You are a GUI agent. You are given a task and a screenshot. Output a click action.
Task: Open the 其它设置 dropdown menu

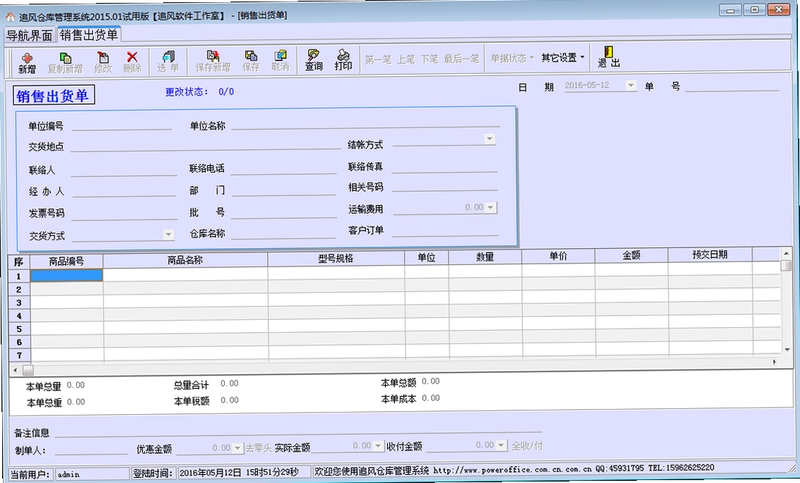coord(563,57)
